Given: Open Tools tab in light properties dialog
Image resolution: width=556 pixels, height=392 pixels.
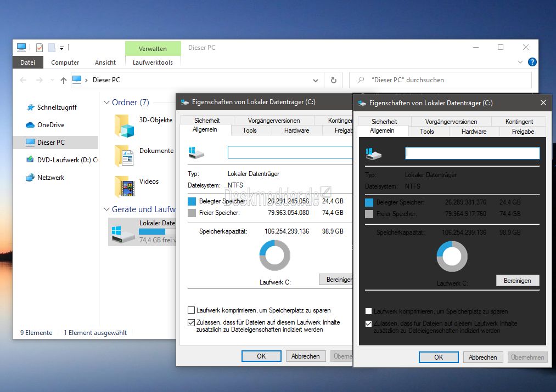Looking at the screenshot, I should pyautogui.click(x=250, y=130).
